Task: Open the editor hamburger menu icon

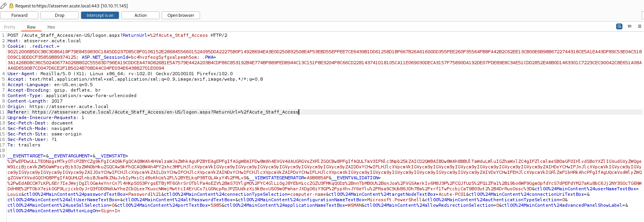Action: point(640,27)
